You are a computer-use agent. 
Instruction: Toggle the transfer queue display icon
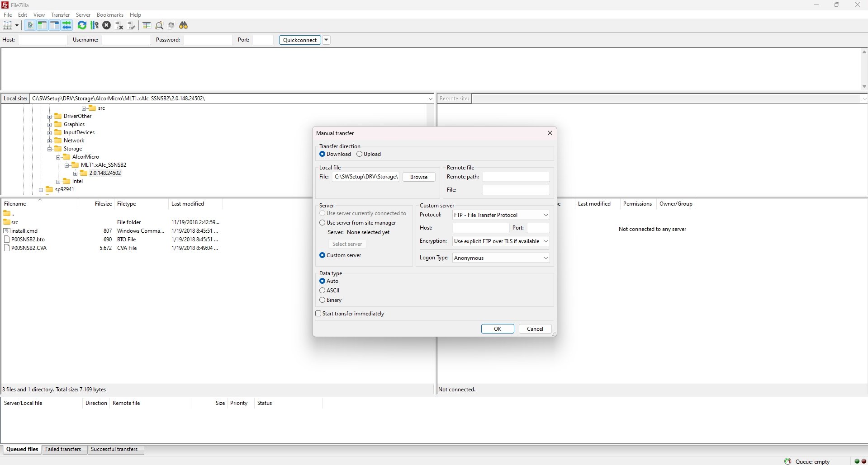[67, 25]
